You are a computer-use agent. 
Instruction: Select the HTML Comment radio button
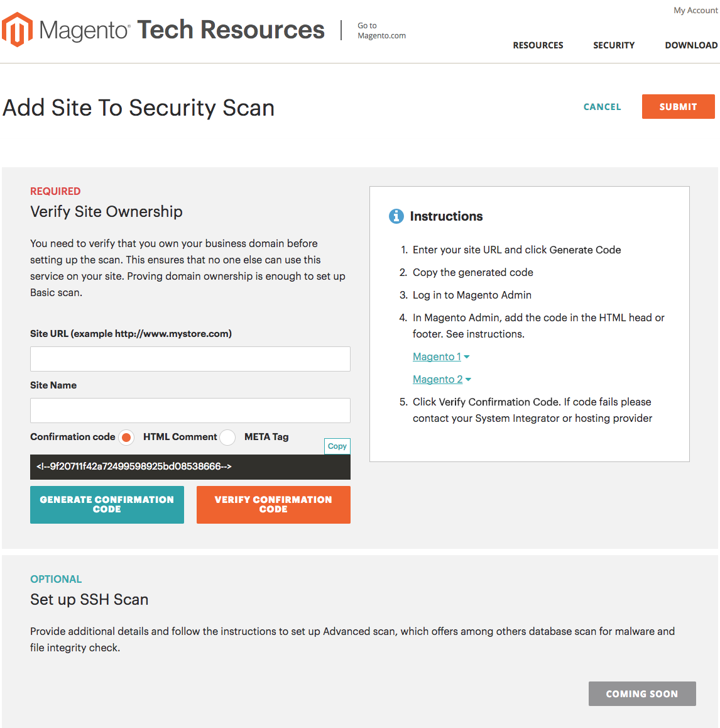pos(126,438)
